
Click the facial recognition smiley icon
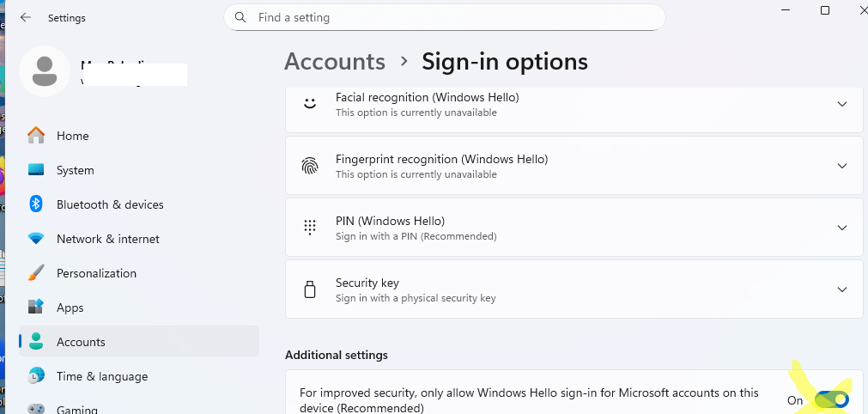(x=310, y=104)
